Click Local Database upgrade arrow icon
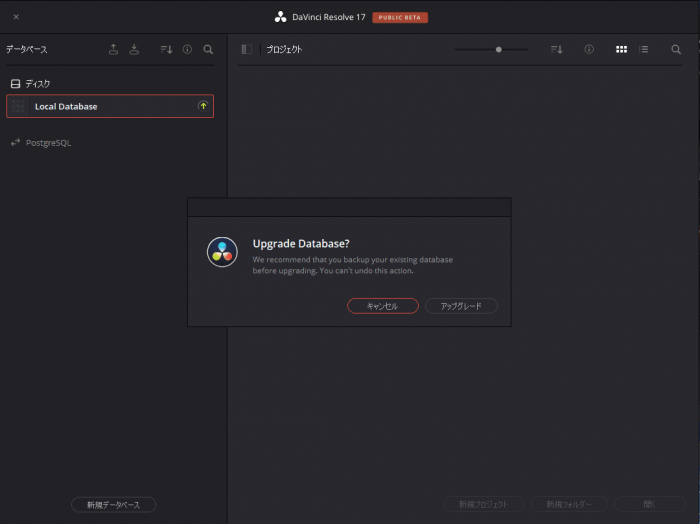Screen dimensions: 700x524 (203, 106)
